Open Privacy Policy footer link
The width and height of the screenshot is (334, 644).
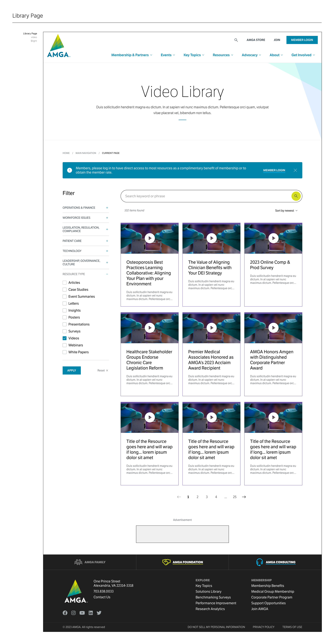263,627
